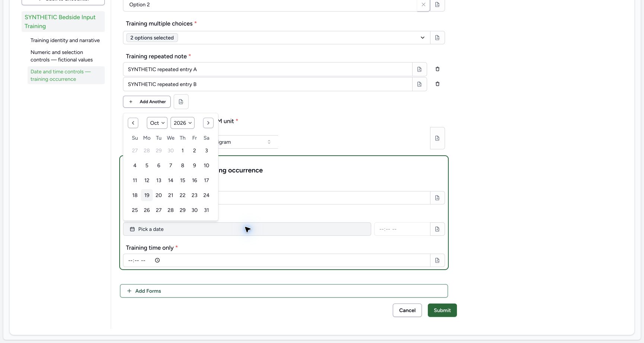The height and width of the screenshot is (343, 644).
Task: Open the 2026 year dropdown
Action: 183,123
